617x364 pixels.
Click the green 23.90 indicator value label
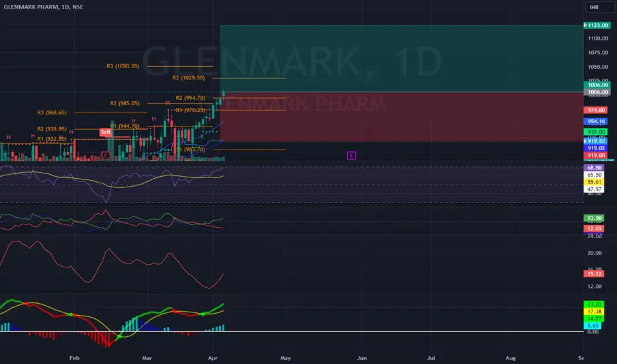click(594, 218)
